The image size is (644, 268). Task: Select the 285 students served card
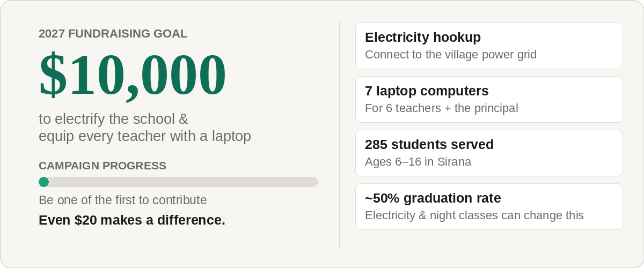489,153
